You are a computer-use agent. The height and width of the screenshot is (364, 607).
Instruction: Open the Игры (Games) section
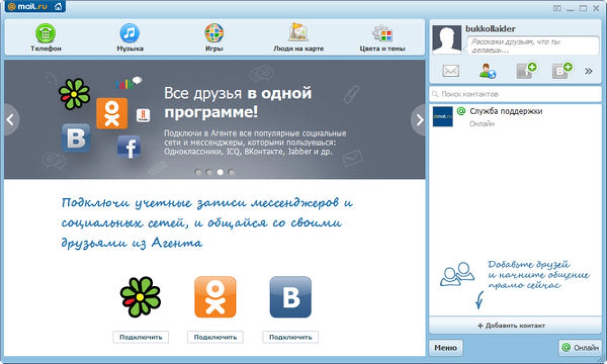point(214,38)
